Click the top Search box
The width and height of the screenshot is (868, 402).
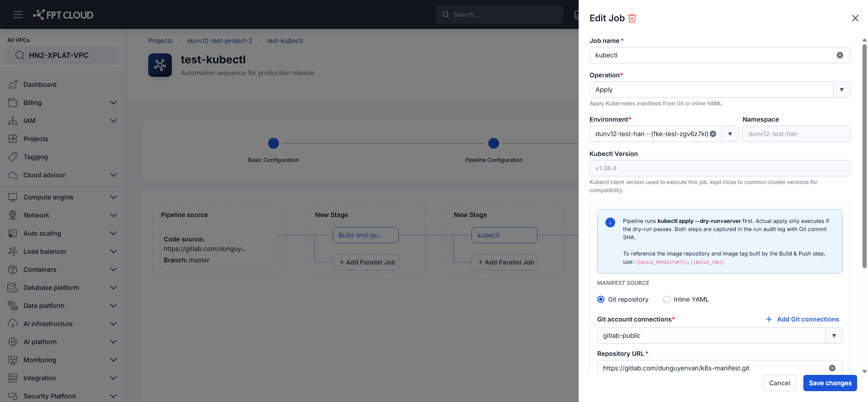(500, 14)
